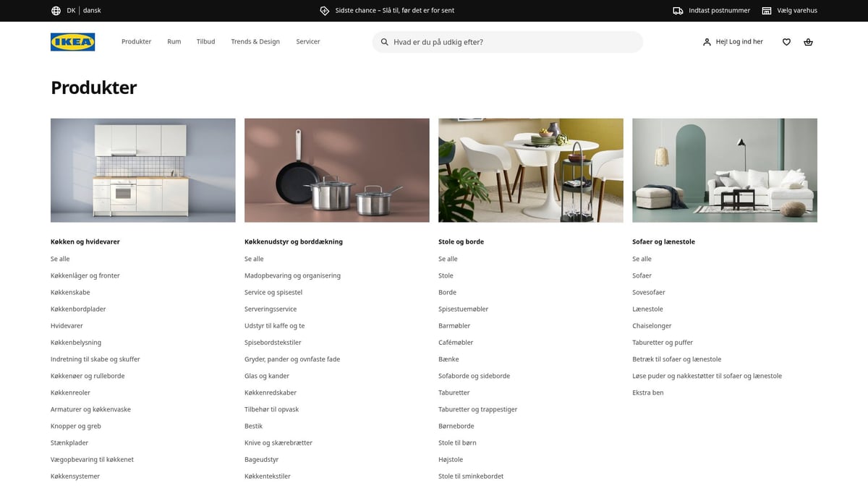Open the Rum menu
Screen dimensions: 868x488
click(x=174, y=41)
